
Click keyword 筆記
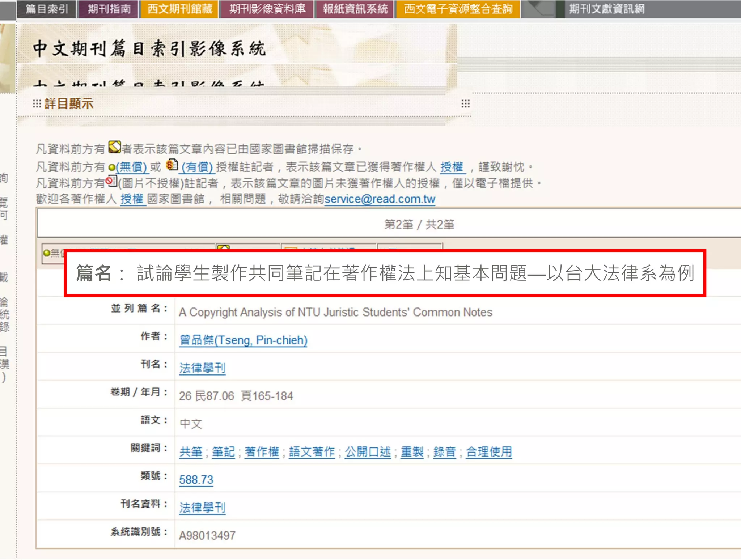point(223,452)
